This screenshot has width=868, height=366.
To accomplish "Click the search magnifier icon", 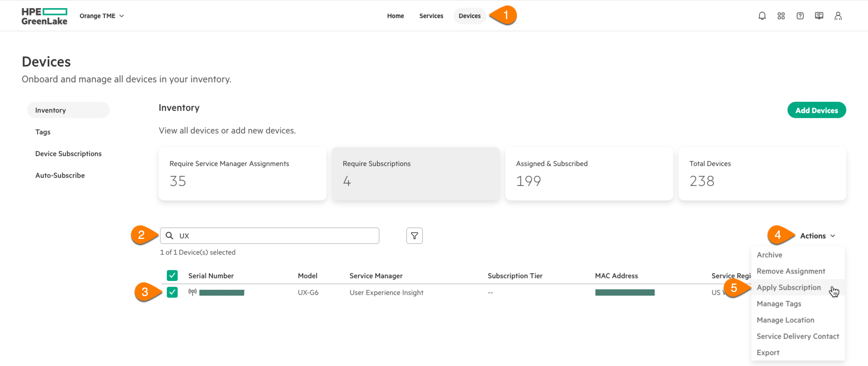I will pos(170,235).
